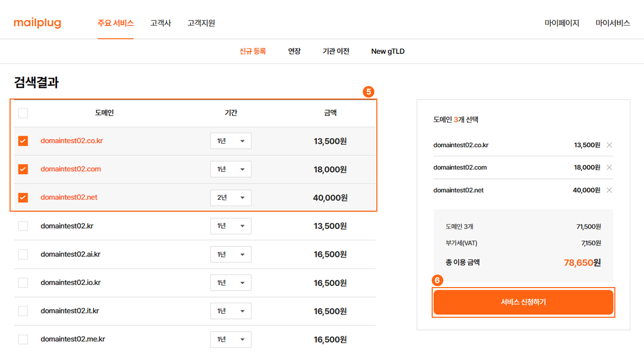Image resolution: width=644 pixels, height=362 pixels.
Task: Click the domaintest02.com domain link
Action: click(x=70, y=169)
